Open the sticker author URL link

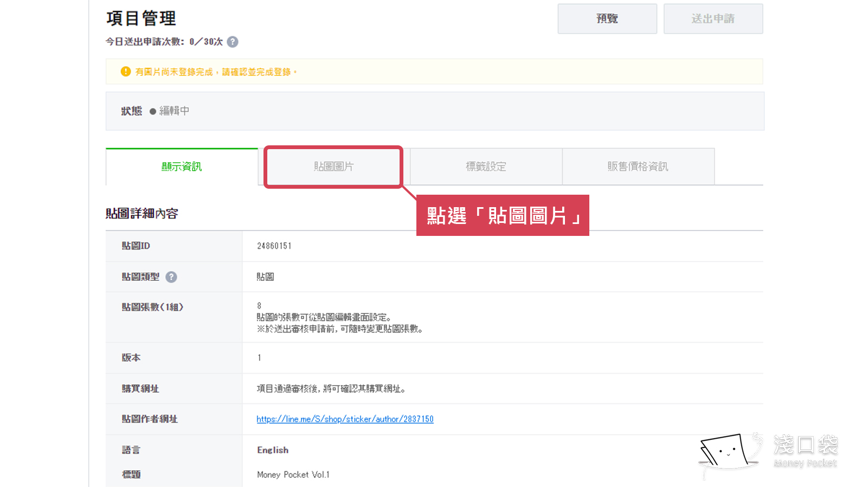[345, 419]
